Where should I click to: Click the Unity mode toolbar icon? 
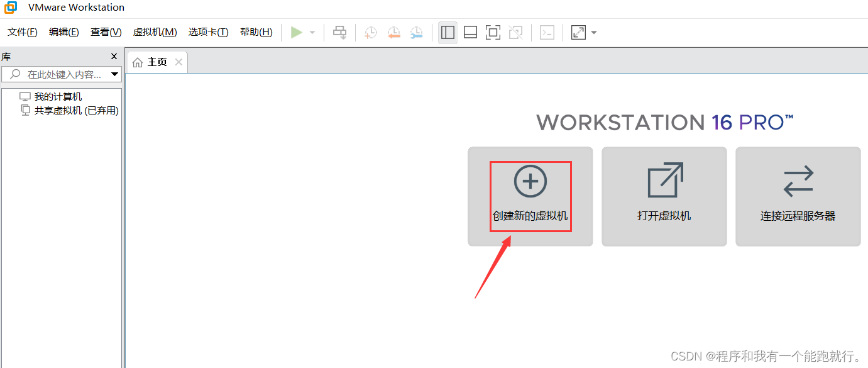[x=516, y=32]
